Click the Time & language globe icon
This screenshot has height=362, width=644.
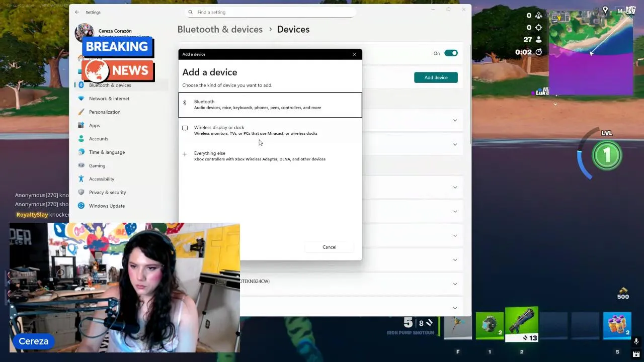(x=81, y=152)
